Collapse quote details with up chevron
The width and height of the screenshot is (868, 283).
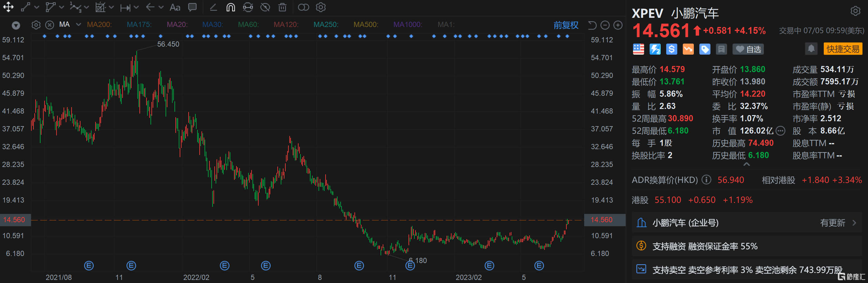747,164
